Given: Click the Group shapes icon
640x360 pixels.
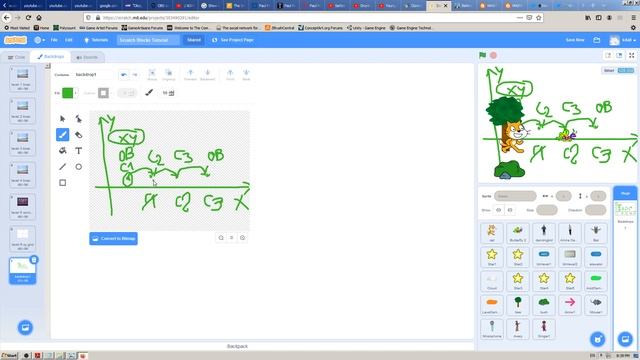Looking at the screenshot, I should pos(152,74).
